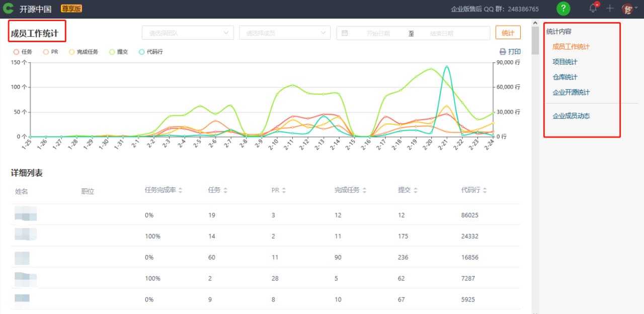This screenshot has height=314, width=644.
Task: Select 仓库统计 in the sidebar menu
Action: pyautogui.click(x=565, y=77)
